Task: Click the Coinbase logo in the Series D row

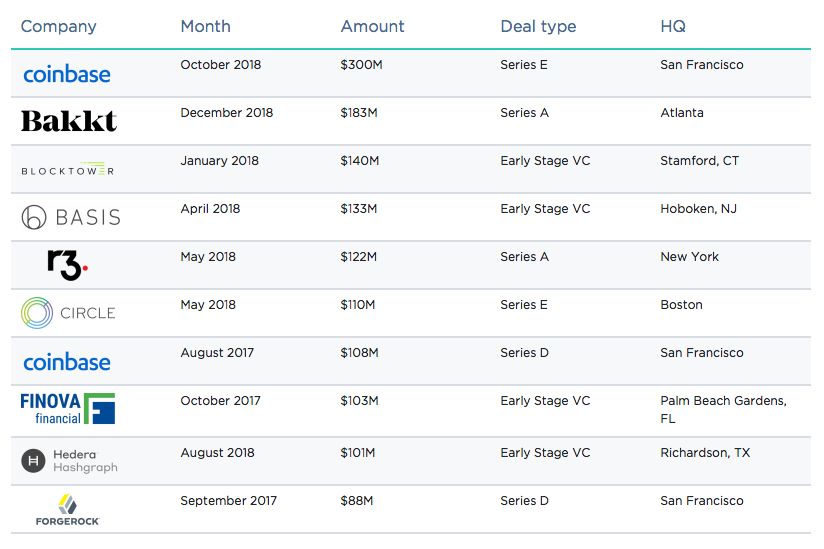Action: coord(66,362)
